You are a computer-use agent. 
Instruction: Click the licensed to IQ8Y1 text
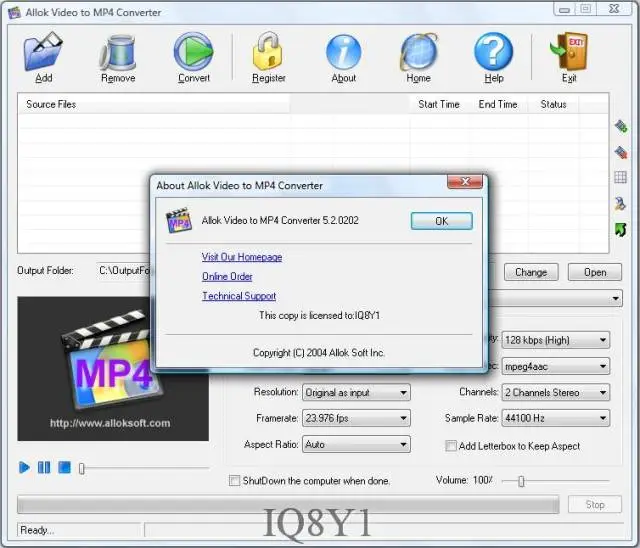pyautogui.click(x=319, y=315)
